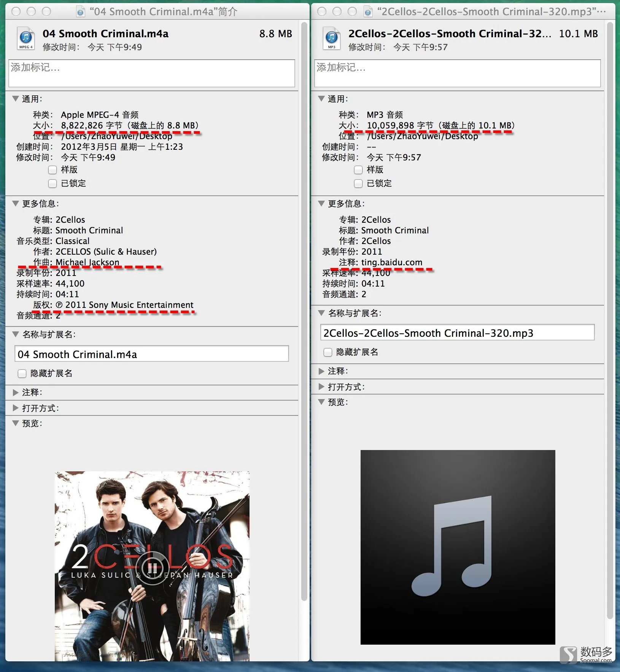Expand the 打开方式 section in the m4a window
The width and height of the screenshot is (620, 672).
[16, 408]
